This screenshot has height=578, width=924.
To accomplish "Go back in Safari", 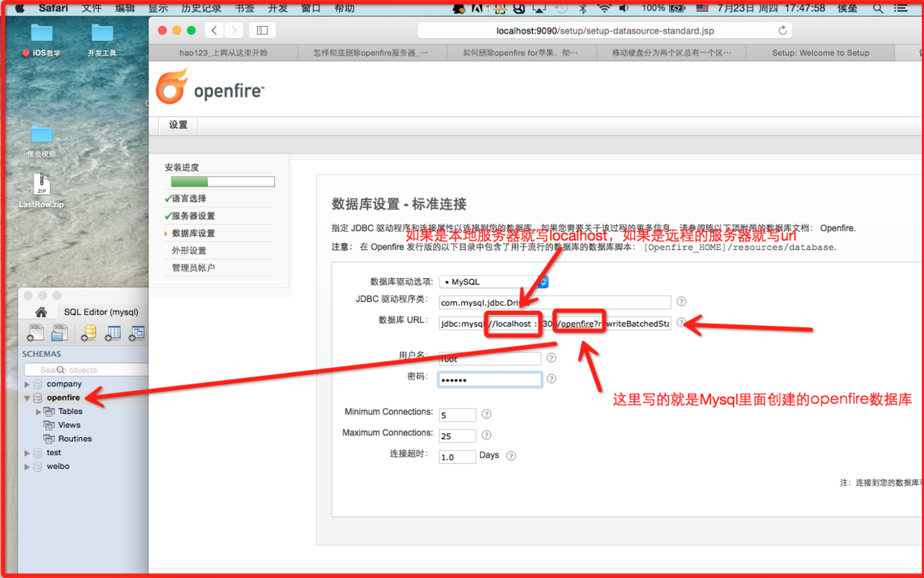I will pos(215,31).
